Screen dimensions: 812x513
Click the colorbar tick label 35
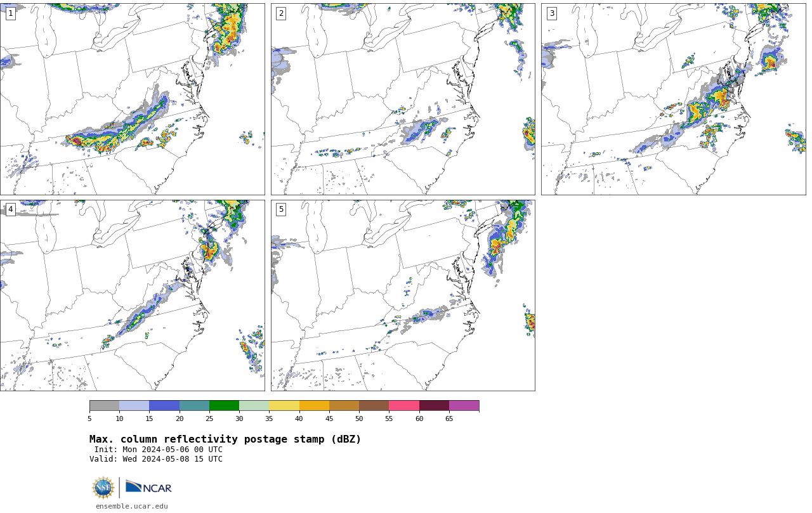tap(269, 419)
